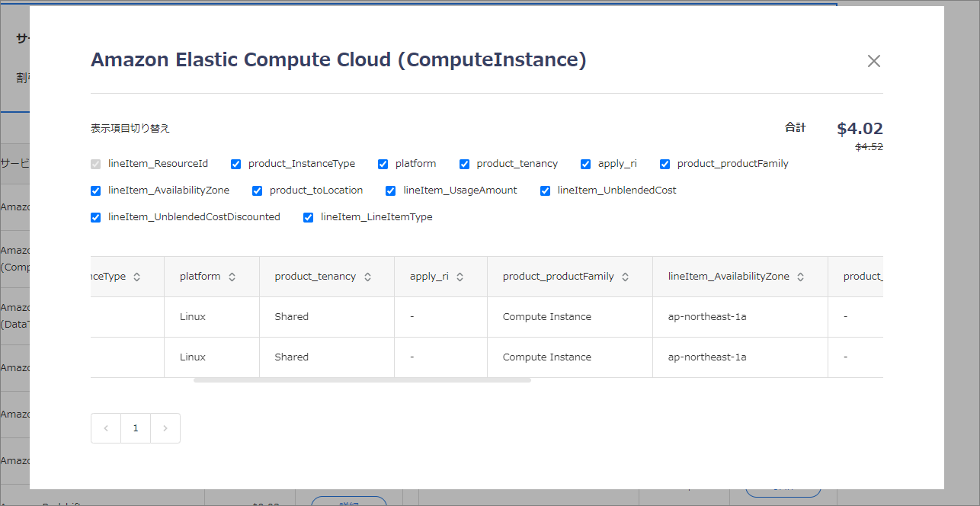This screenshot has width=980, height=506.
Task: Click Compute Instance in first row
Action: (547, 317)
